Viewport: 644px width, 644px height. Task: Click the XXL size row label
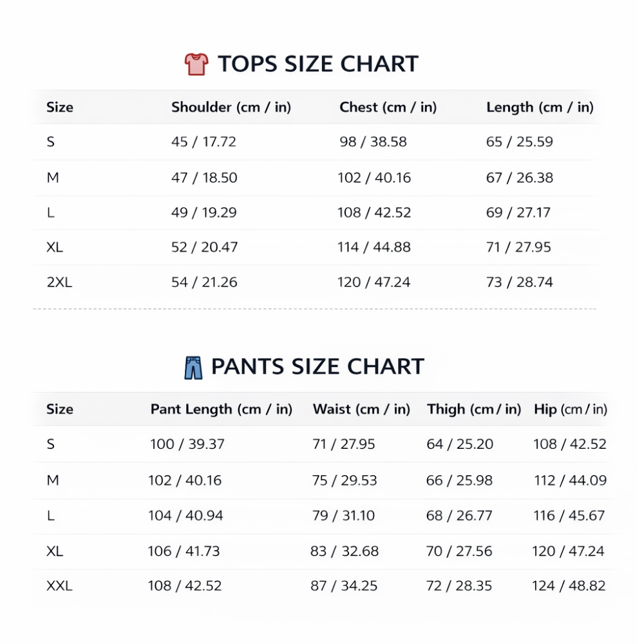point(59,586)
